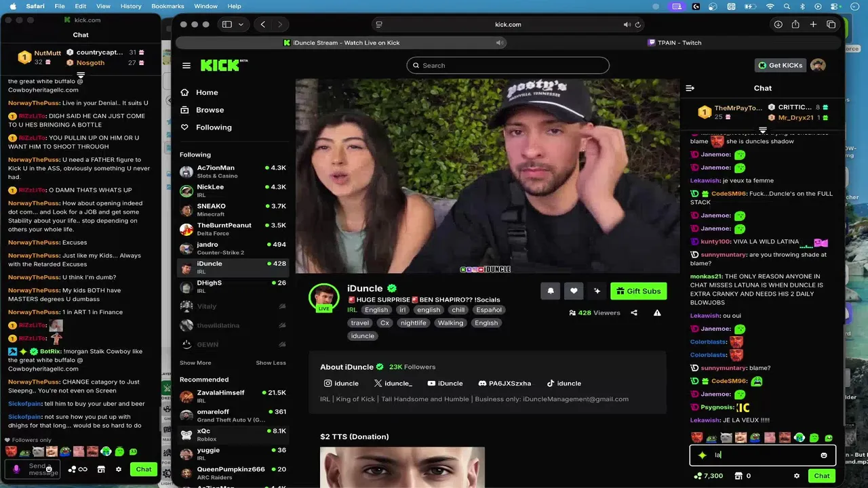
Task: Open the Window menu
Action: (x=205, y=6)
